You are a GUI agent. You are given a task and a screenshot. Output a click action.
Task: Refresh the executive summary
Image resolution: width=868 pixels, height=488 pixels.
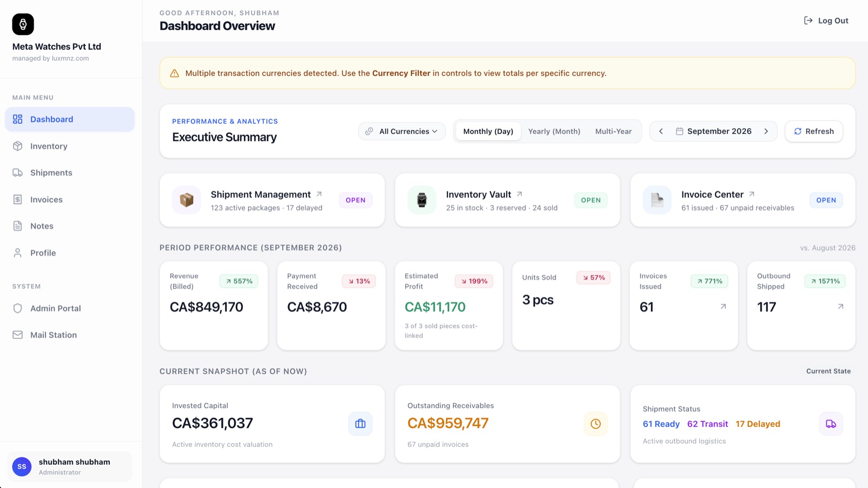[x=814, y=131]
